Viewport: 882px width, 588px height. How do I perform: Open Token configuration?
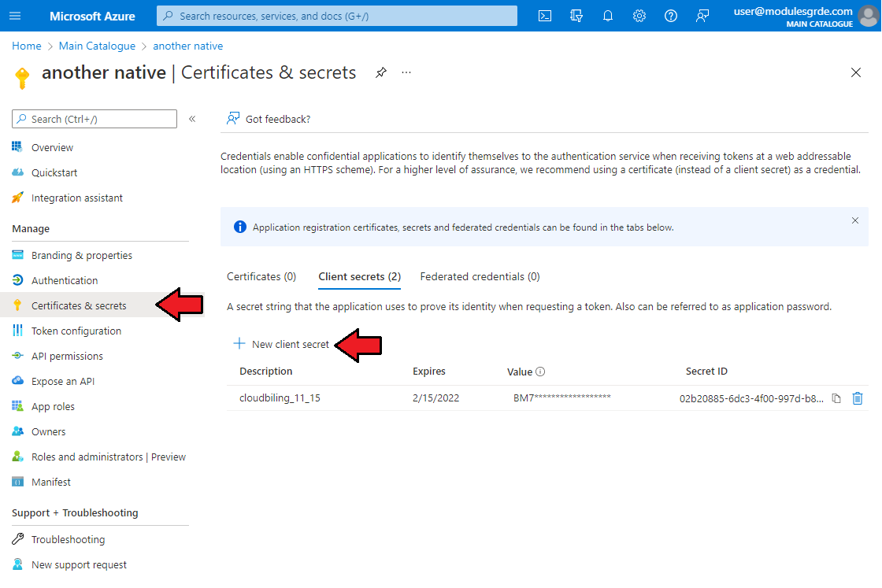click(x=76, y=331)
